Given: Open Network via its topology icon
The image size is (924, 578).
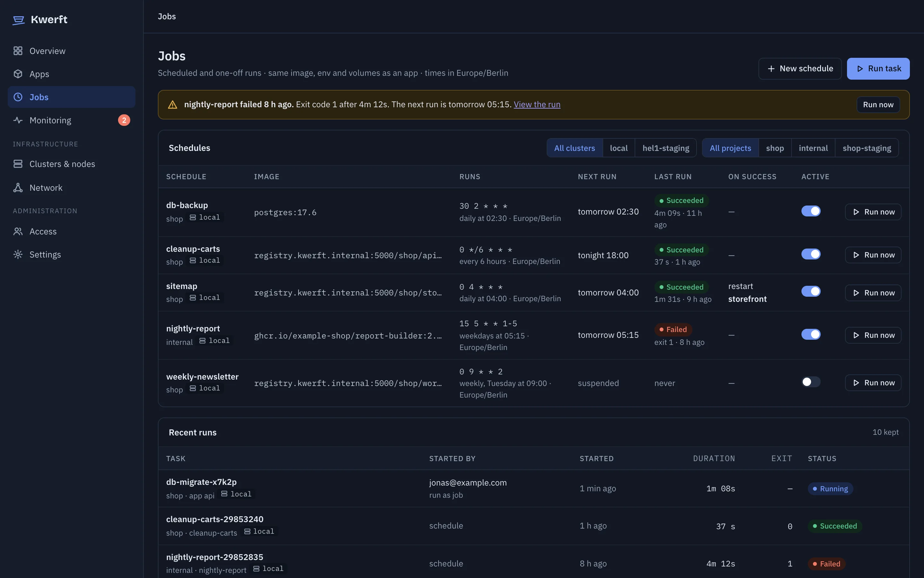Looking at the screenshot, I should [18, 188].
